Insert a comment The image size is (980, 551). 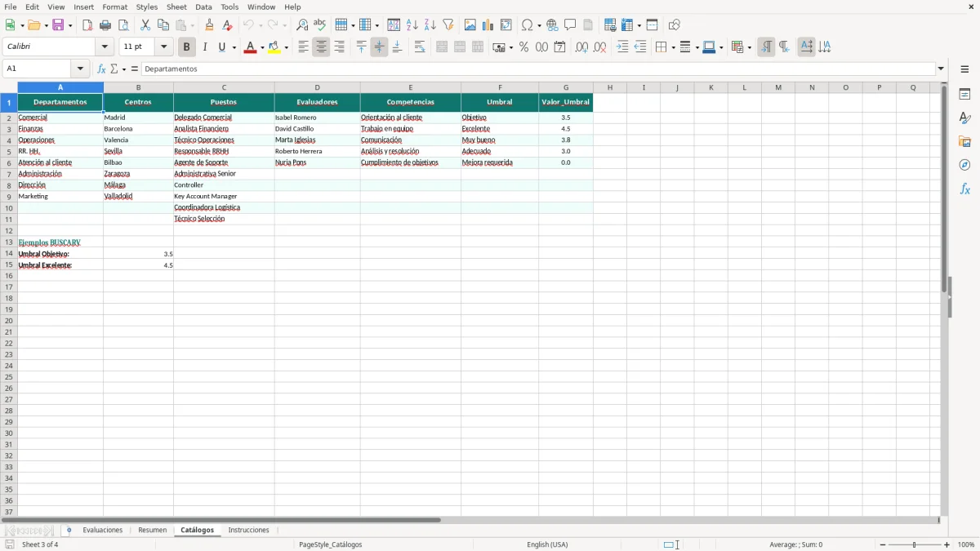570,25
